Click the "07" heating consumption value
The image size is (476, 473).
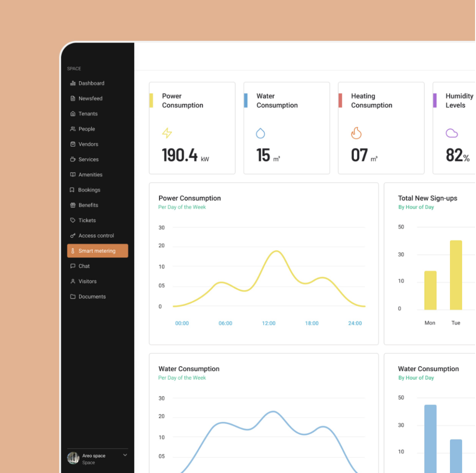point(359,155)
